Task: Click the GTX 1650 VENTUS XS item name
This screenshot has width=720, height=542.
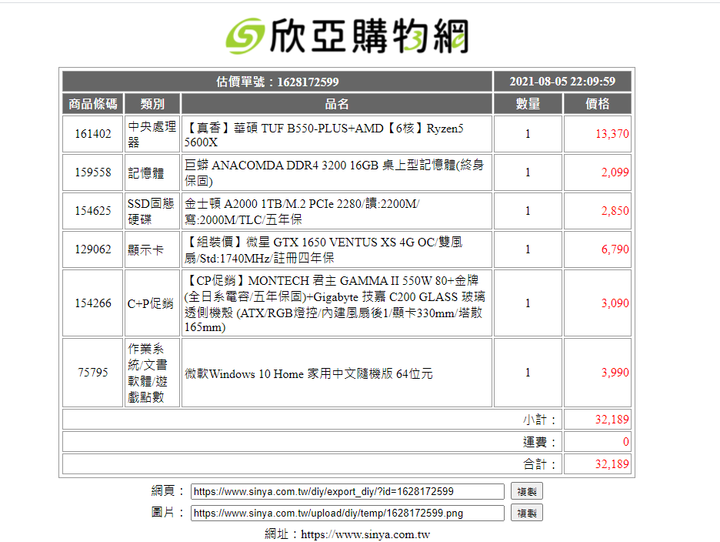Action: coord(324,250)
